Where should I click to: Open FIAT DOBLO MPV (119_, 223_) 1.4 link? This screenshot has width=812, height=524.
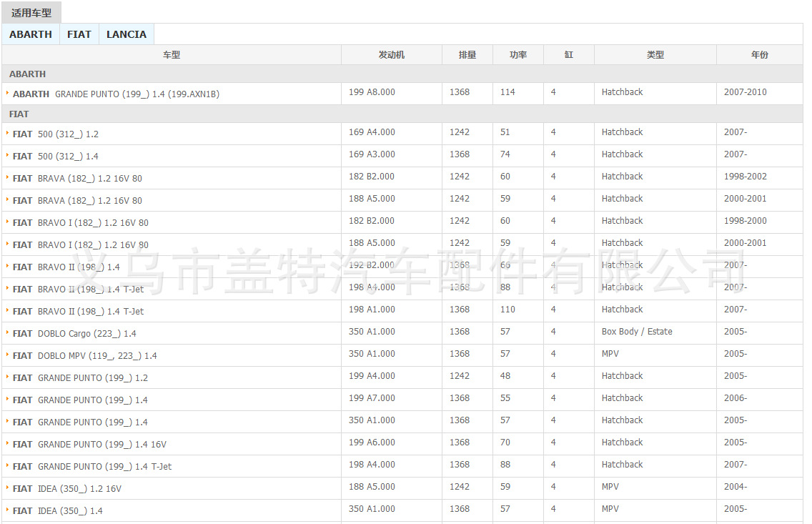pyautogui.click(x=85, y=356)
